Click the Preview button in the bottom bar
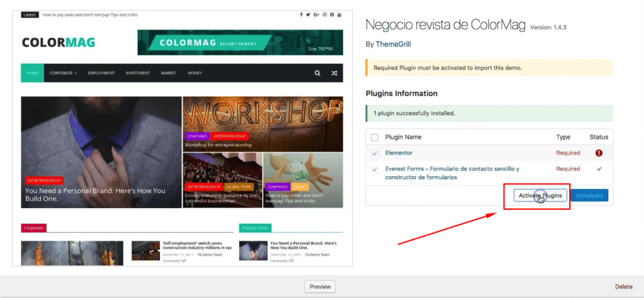 [x=320, y=287]
